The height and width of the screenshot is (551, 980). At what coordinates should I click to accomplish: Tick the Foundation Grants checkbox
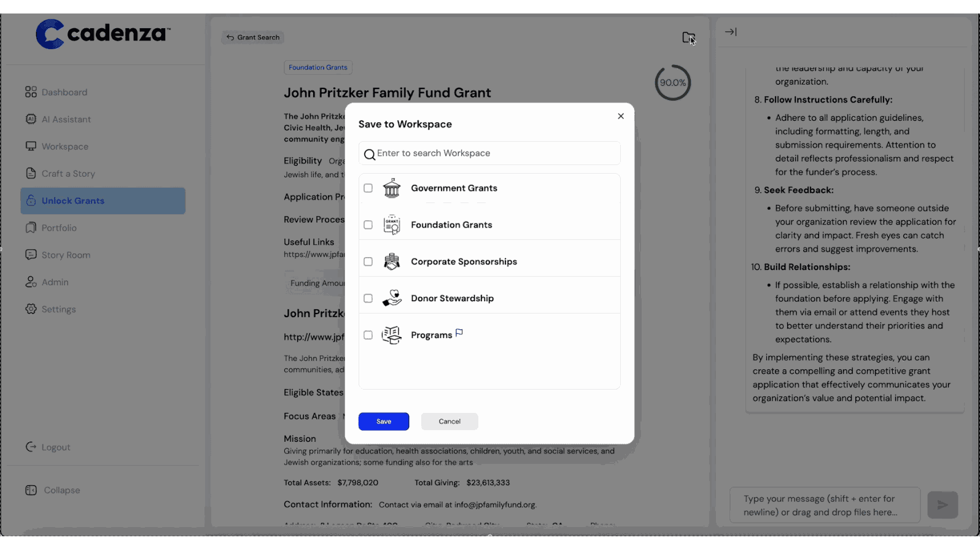coord(368,225)
